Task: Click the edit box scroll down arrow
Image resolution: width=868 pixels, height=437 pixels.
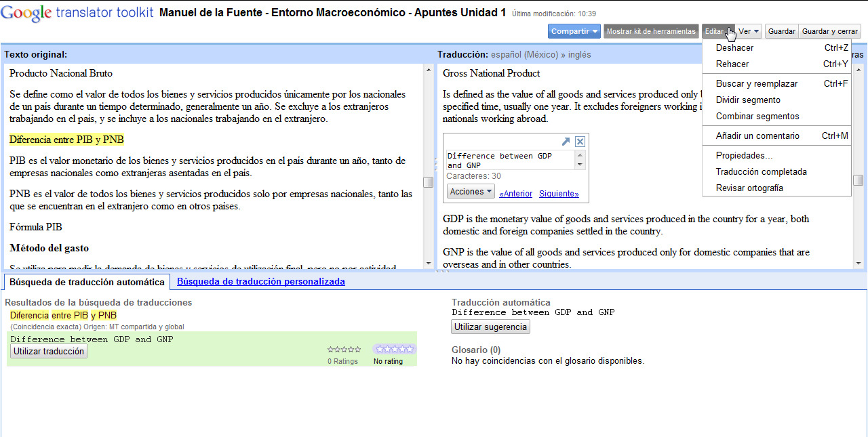Action: click(580, 165)
